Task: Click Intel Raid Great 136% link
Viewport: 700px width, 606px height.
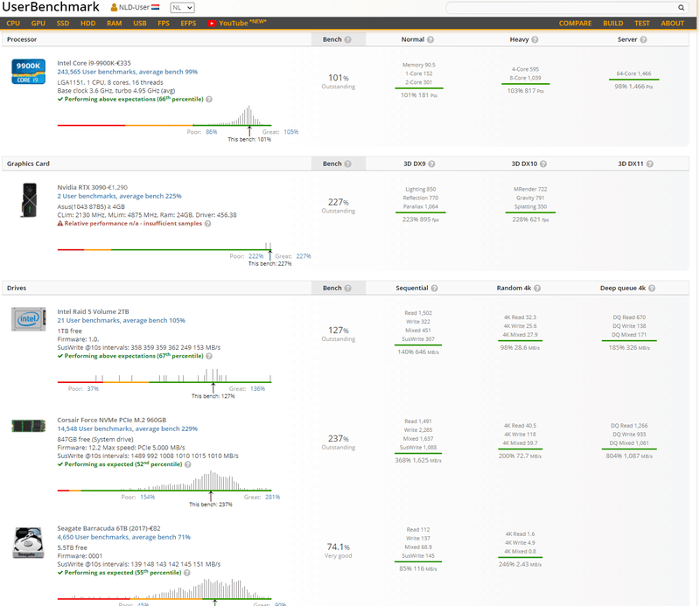Action: 257,389
